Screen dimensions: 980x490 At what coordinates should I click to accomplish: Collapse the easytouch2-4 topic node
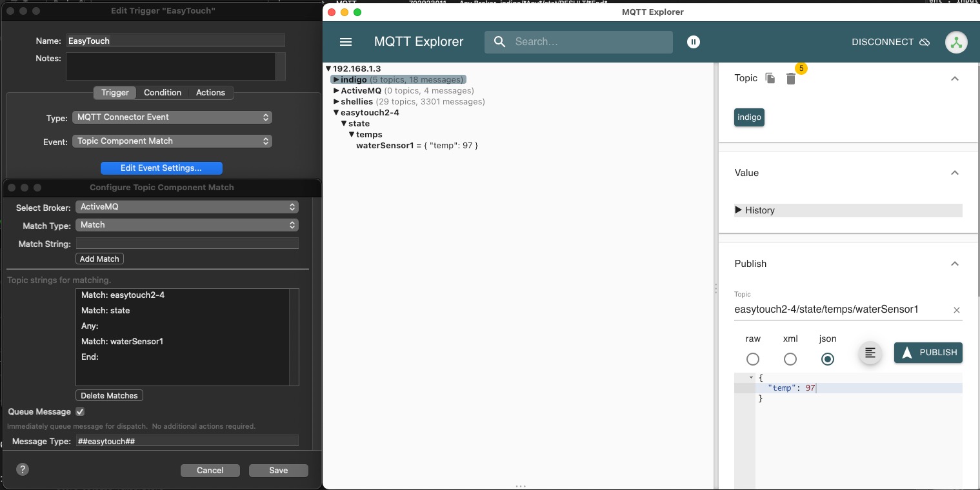click(336, 113)
